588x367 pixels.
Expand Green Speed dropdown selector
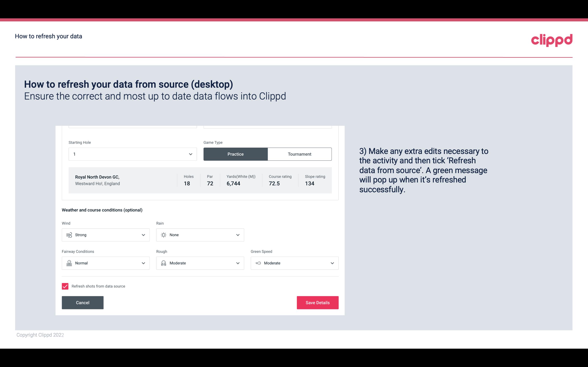[x=332, y=263]
